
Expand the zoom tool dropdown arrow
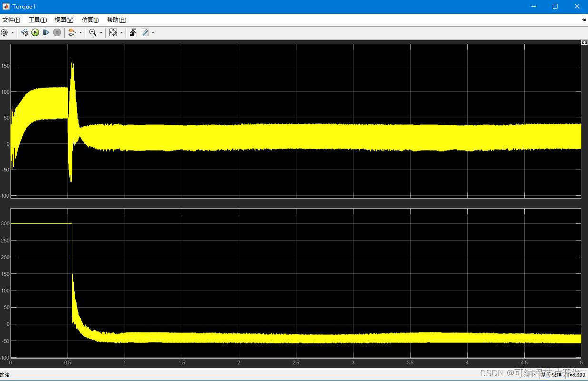point(101,32)
